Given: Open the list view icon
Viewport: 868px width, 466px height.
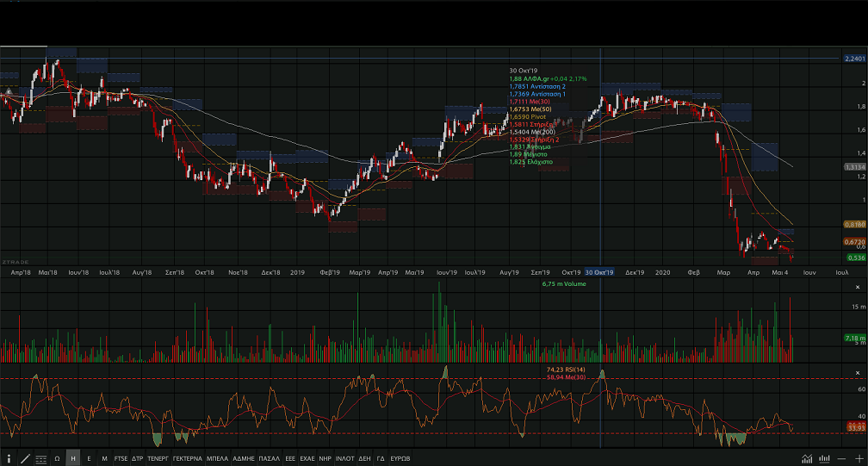Looking at the screenshot, I should (41, 458).
